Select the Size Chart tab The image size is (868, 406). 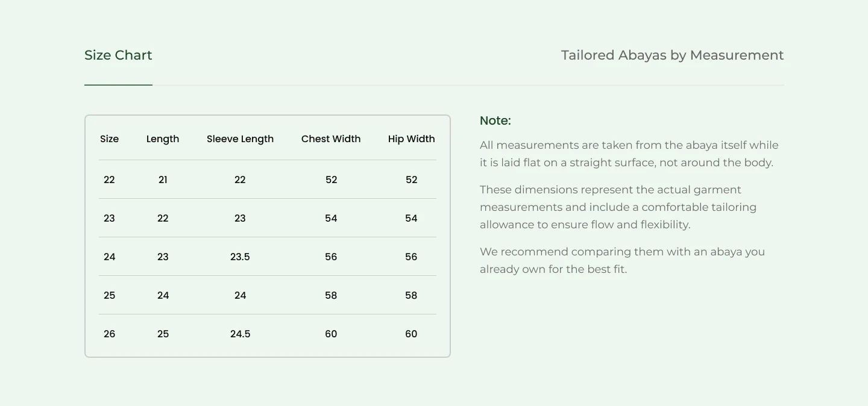point(118,55)
